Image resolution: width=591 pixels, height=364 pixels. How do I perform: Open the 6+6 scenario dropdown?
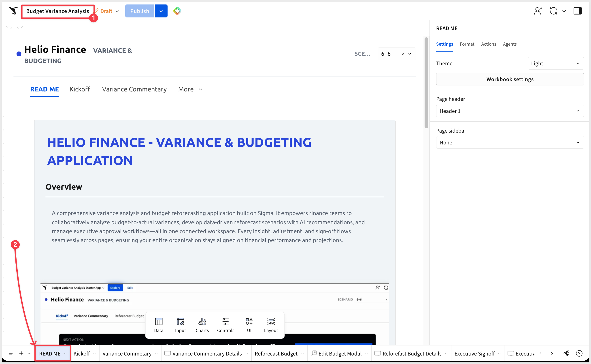(410, 54)
